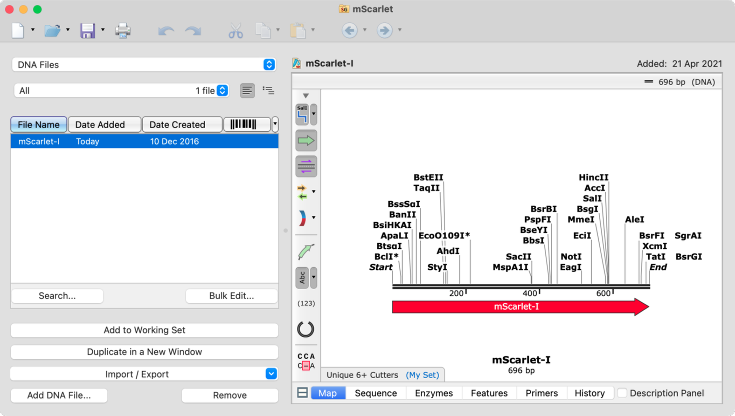Sort by Date Added column header
Image resolution: width=735 pixels, height=416 pixels.
104,124
